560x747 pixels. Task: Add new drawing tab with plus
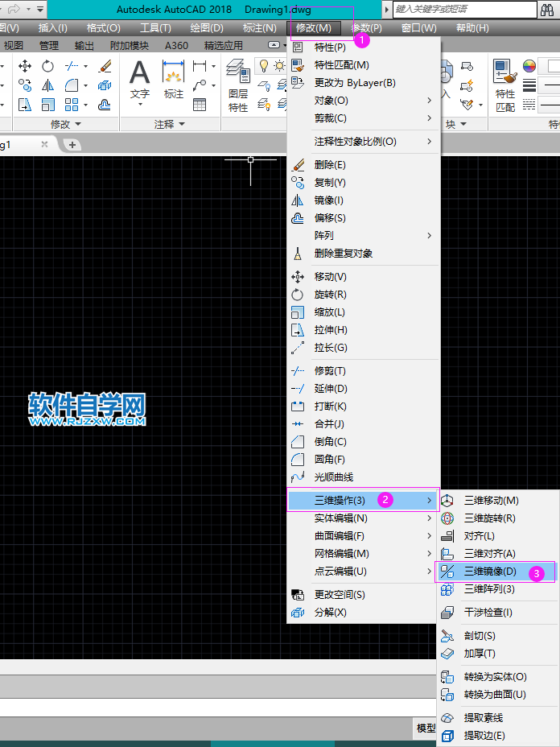72,144
